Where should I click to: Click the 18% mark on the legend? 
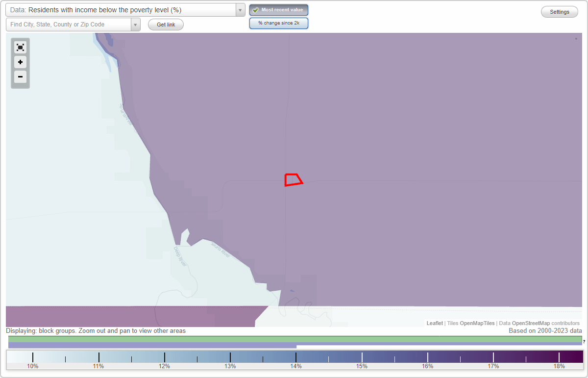click(559, 357)
